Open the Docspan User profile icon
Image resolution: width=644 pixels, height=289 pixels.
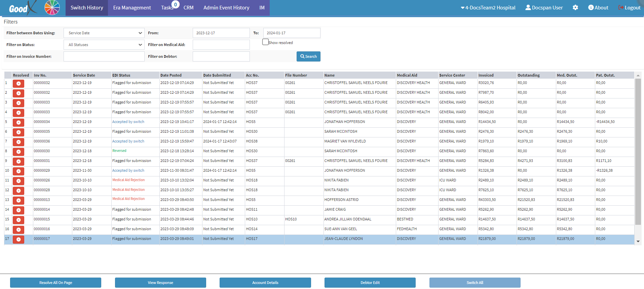point(528,7)
